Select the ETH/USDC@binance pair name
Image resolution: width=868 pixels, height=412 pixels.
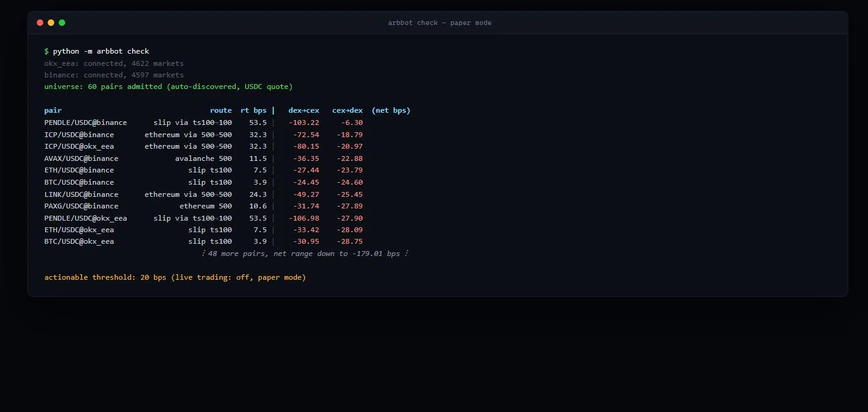[x=79, y=170]
